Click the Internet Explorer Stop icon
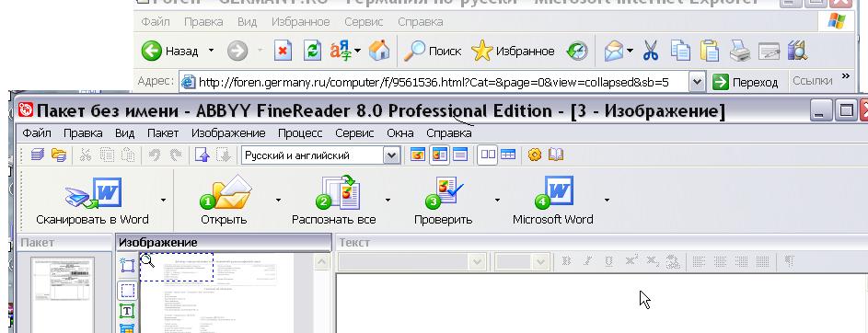The width and height of the screenshot is (868, 333). point(283,52)
